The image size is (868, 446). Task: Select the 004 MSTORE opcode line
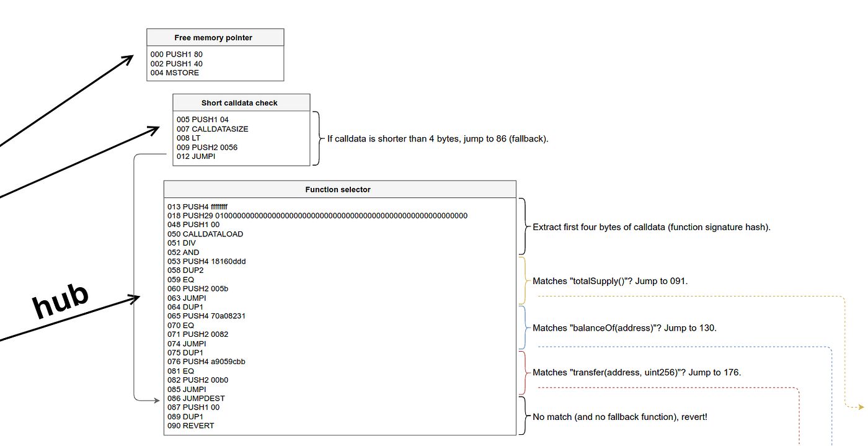(x=174, y=73)
